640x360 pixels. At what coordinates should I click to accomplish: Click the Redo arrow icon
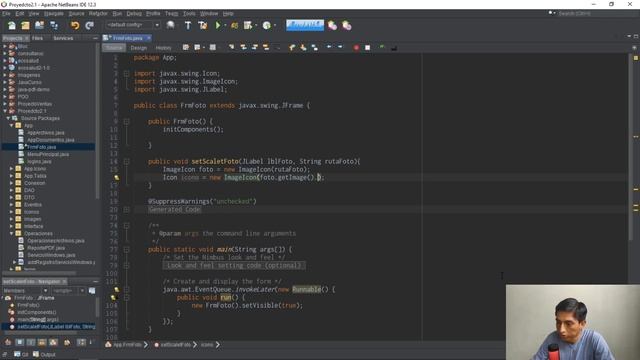click(x=89, y=25)
